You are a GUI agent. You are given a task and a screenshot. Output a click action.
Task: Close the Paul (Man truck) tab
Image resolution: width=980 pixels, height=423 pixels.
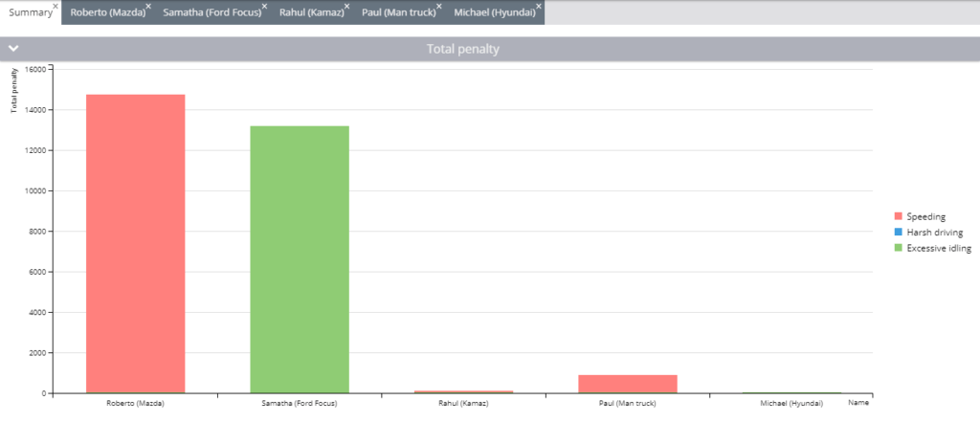pos(438,7)
